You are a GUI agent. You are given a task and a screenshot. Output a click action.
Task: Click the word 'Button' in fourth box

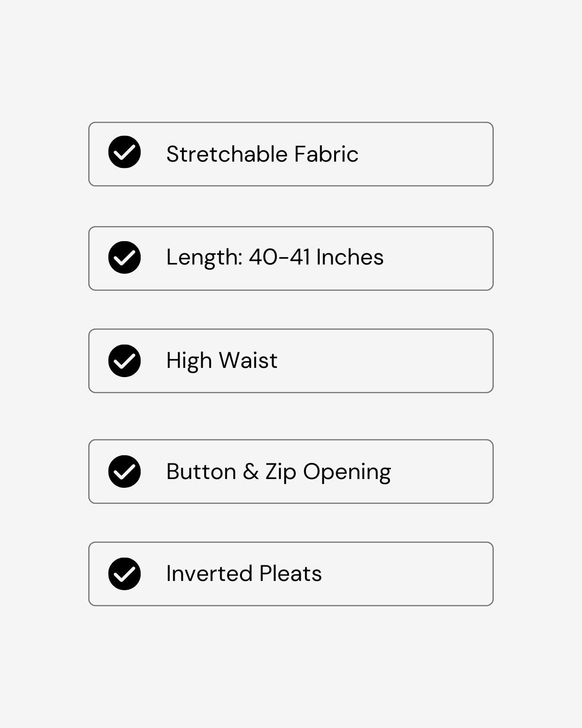(x=201, y=471)
